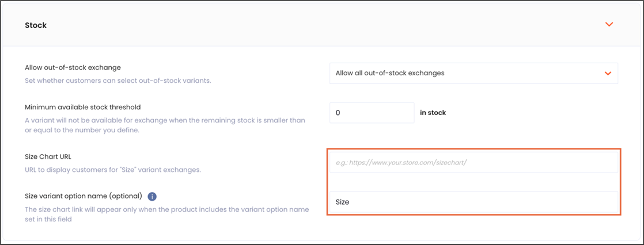This screenshot has height=245, width=644.
Task: Click "Size variant option name (optional)" label
Action: (x=84, y=196)
